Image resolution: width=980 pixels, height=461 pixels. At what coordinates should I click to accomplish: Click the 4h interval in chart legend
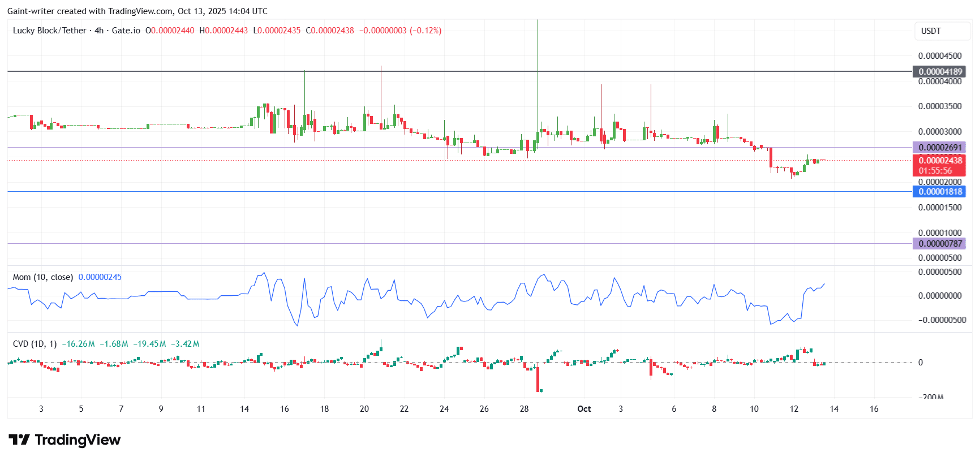coord(99,31)
